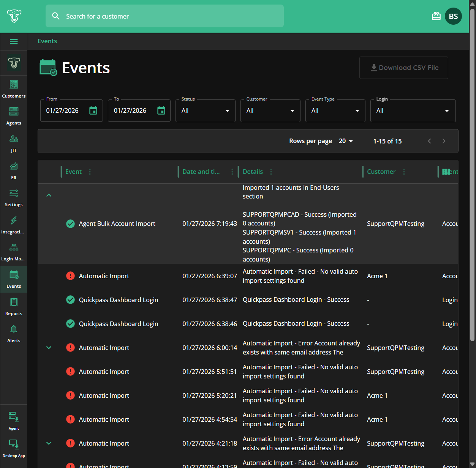The height and width of the screenshot is (468, 476).
Task: Go to Customers in sidebar
Action: point(14,89)
